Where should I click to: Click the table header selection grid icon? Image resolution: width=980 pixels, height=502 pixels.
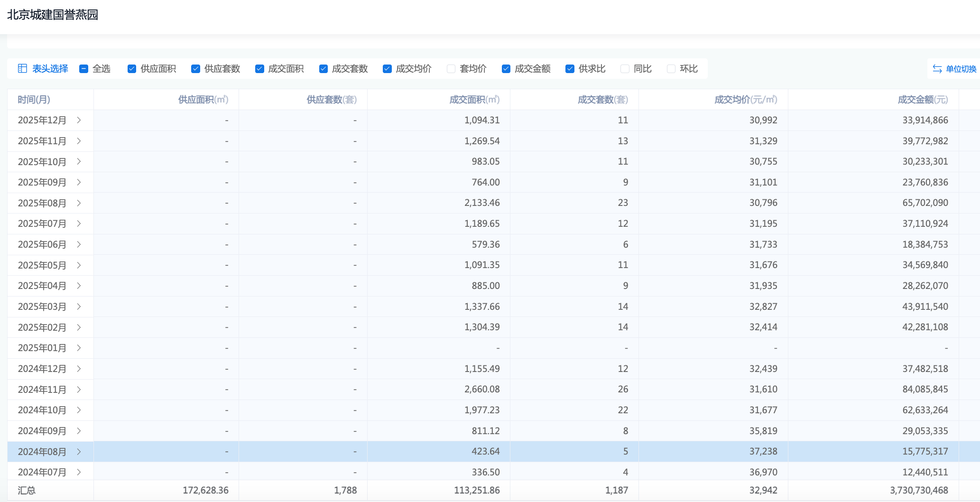[22, 68]
